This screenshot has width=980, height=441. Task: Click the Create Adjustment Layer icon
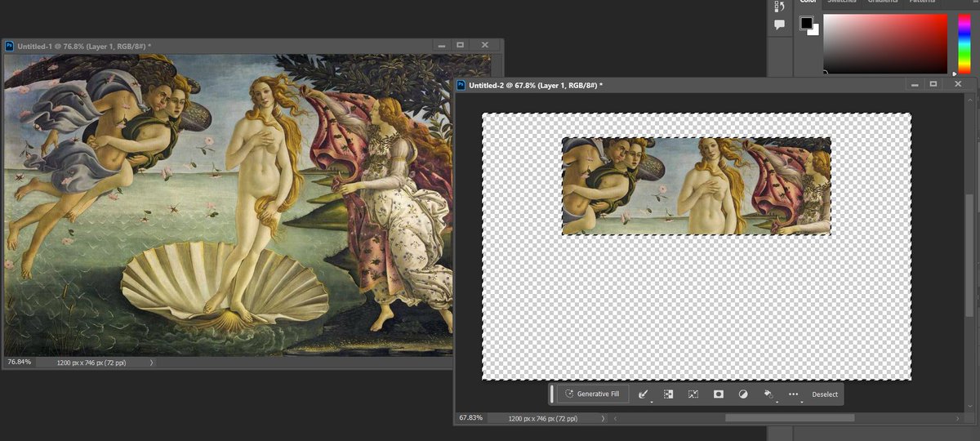743,394
